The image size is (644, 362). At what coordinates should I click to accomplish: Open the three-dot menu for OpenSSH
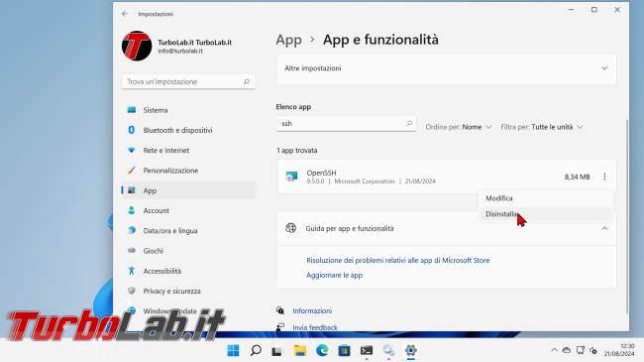coord(604,177)
